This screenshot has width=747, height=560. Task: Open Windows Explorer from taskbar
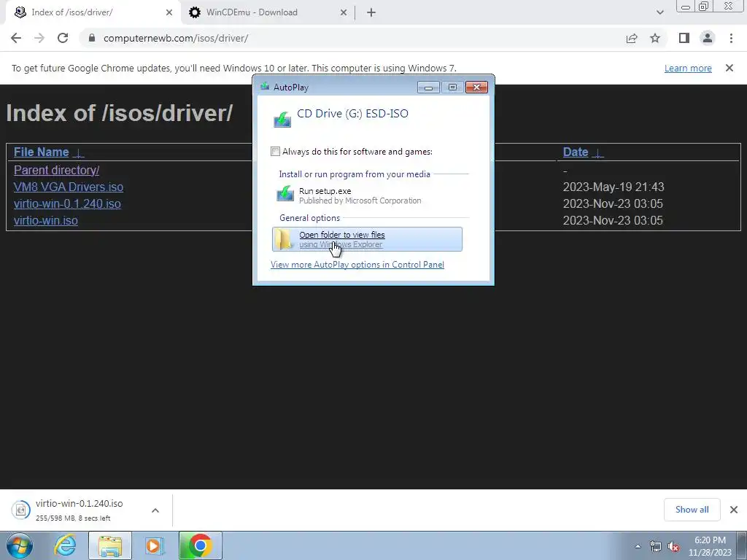coord(110,545)
